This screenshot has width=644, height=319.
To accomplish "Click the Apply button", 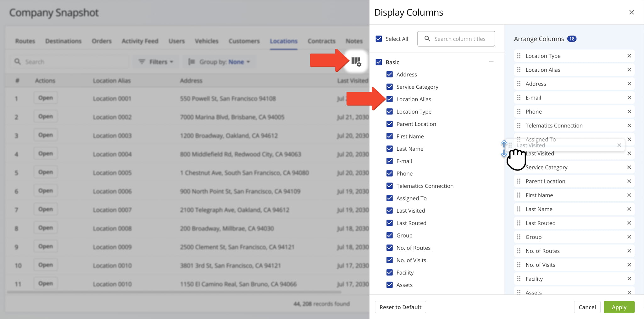I will [619, 307].
